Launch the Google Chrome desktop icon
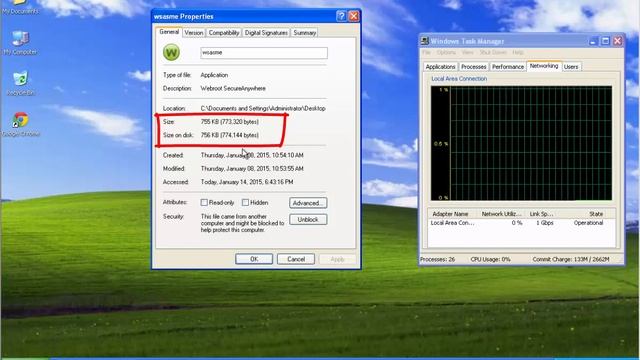The height and width of the screenshot is (360, 640). 20,124
